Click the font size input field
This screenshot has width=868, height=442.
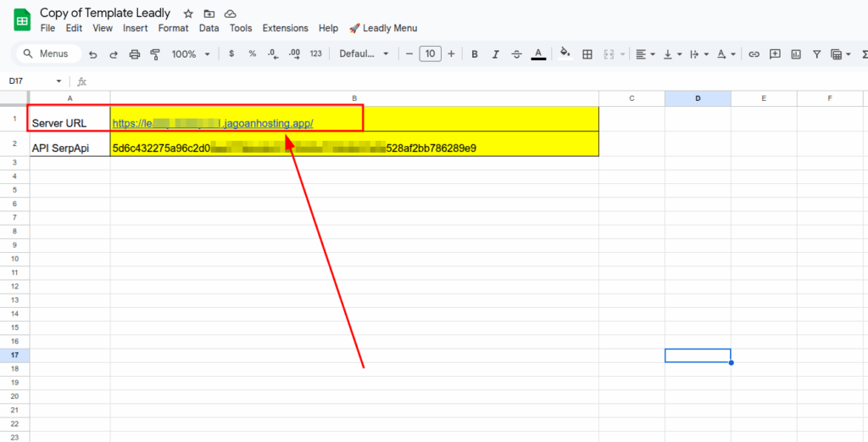coord(430,54)
